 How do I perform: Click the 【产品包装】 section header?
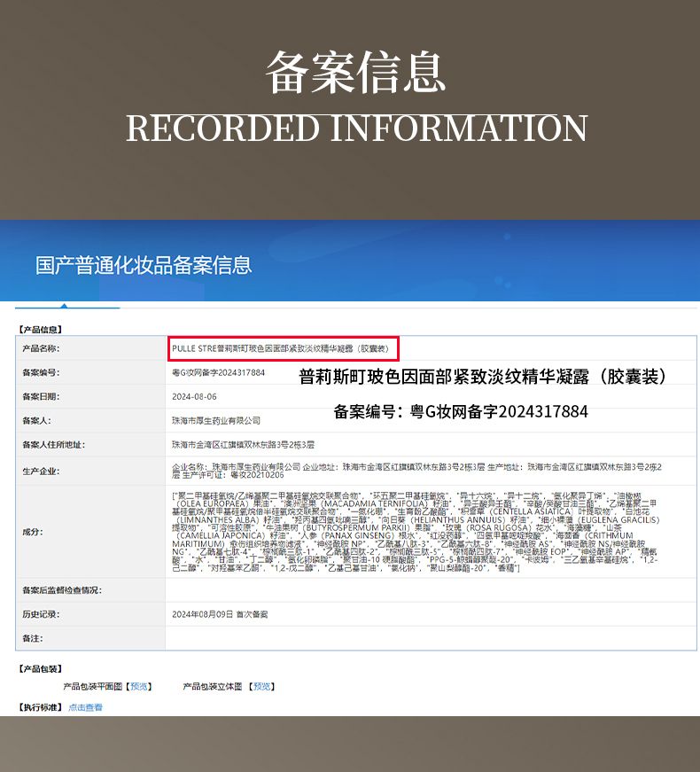coord(40,668)
